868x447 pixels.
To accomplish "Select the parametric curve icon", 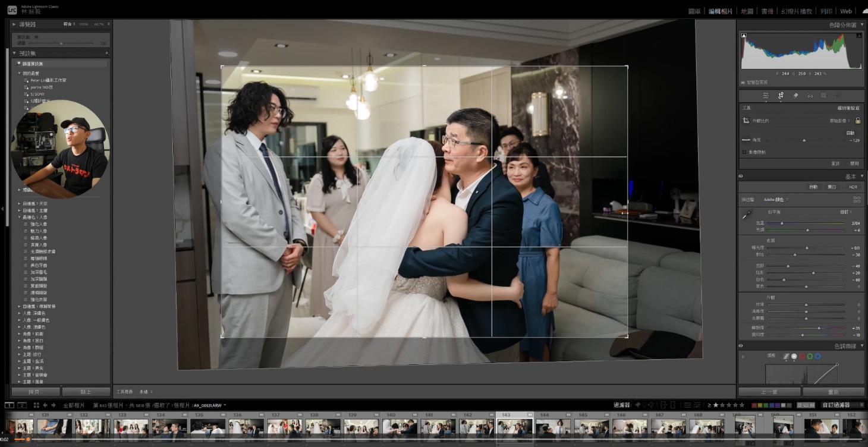I will [785, 357].
